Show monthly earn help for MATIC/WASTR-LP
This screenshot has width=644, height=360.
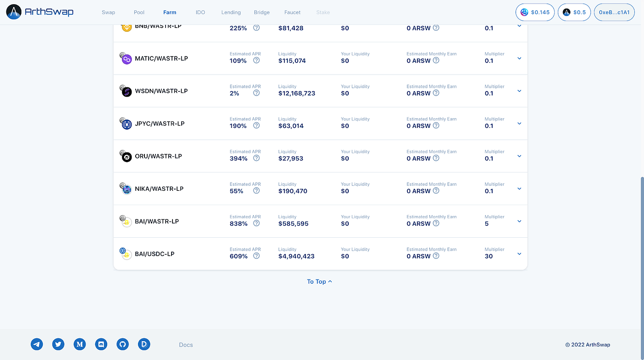436,60
